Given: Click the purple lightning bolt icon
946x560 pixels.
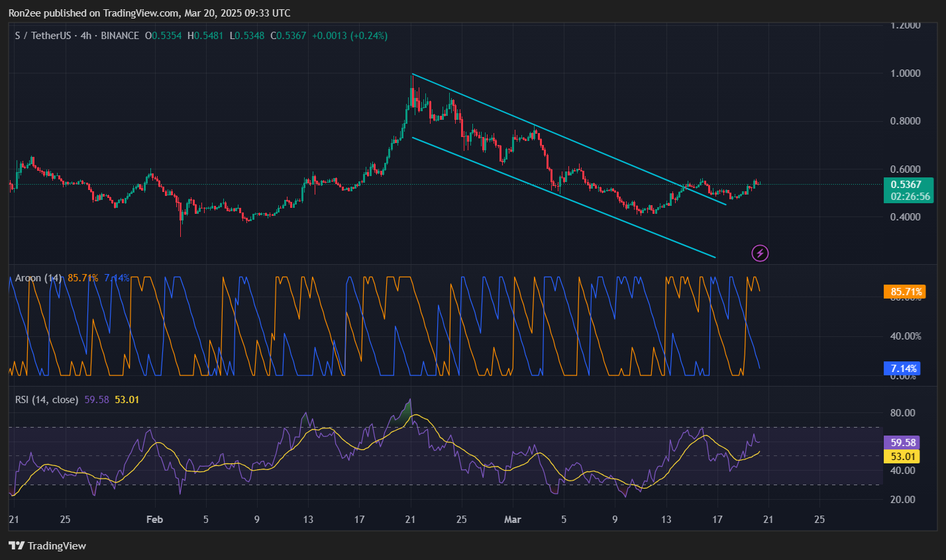Looking at the screenshot, I should tap(760, 253).
